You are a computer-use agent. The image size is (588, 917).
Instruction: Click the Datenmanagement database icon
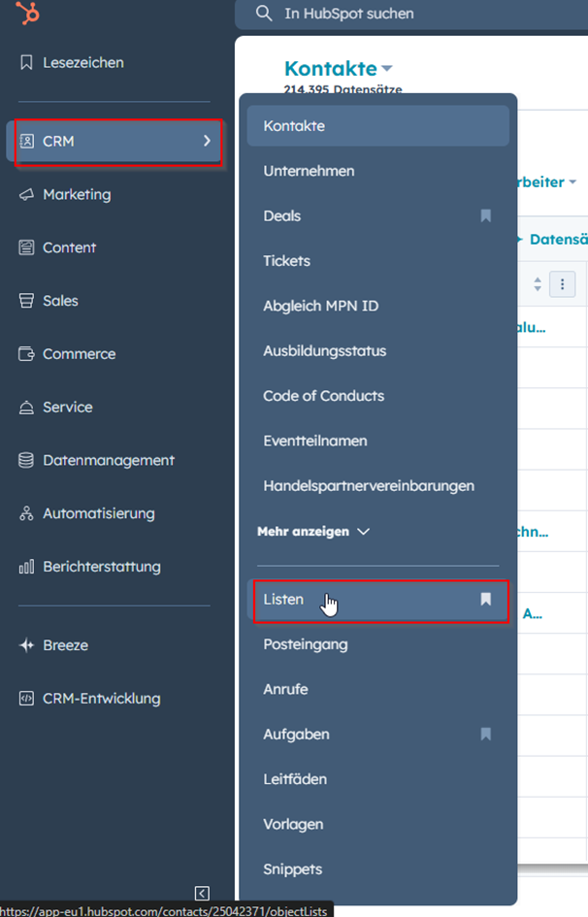26,460
